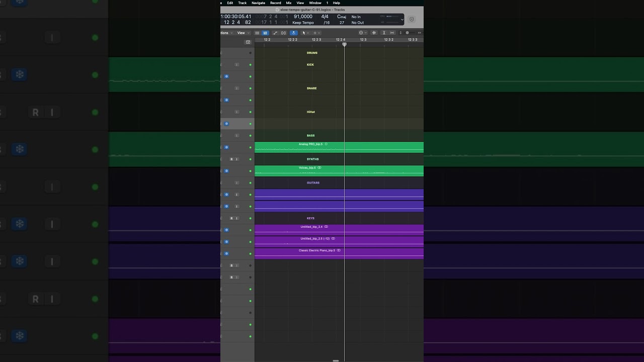Open the Cmaj key signature menu
Viewport: 644px width, 362px height.
coord(342,17)
